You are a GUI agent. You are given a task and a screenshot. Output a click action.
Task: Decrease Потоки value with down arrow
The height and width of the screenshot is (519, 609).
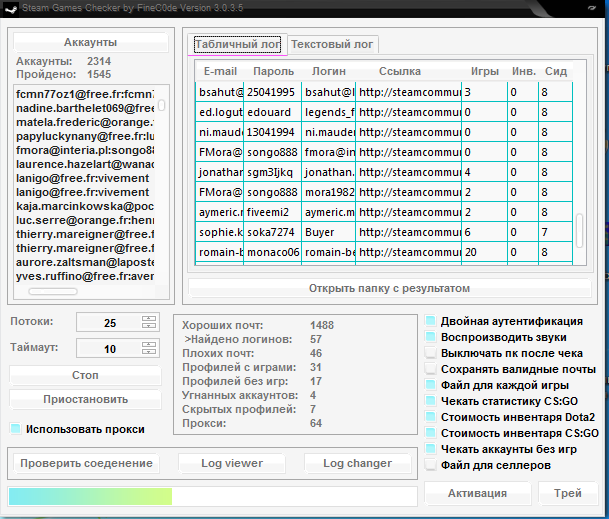(x=149, y=326)
